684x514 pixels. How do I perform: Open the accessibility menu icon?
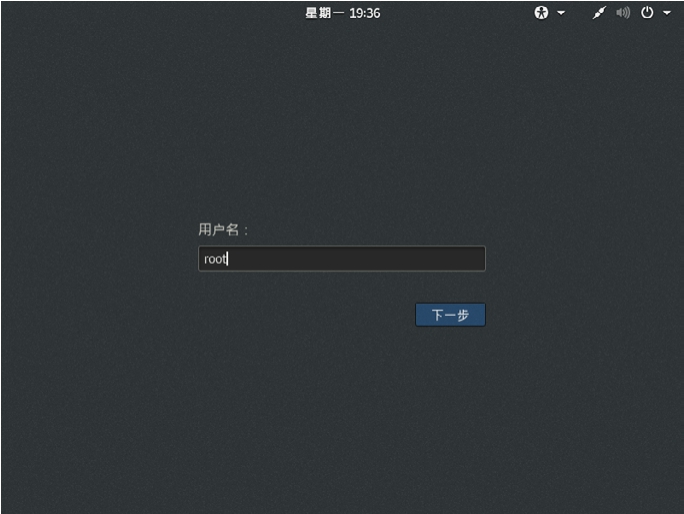point(541,13)
